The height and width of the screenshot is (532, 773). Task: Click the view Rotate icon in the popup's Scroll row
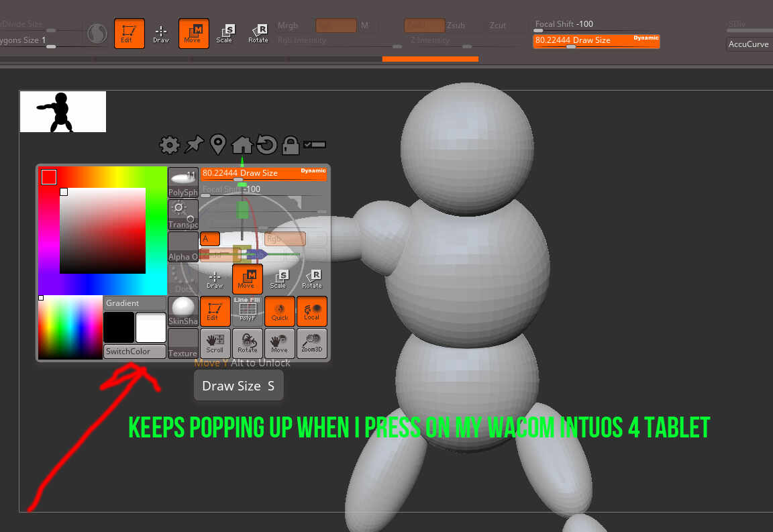[x=247, y=343]
